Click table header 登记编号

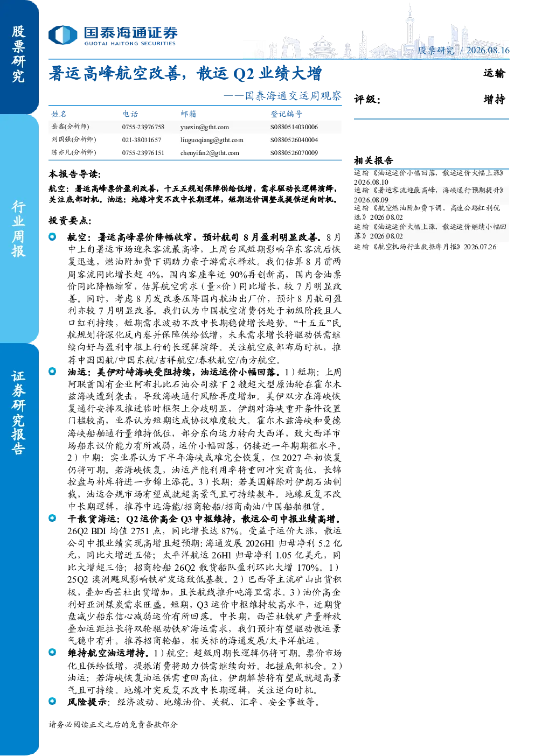click(x=286, y=114)
